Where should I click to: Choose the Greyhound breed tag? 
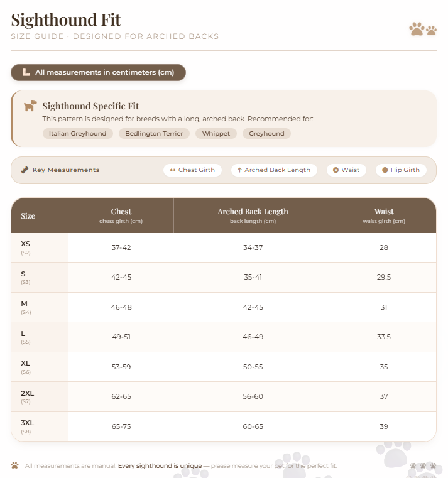[266, 134]
